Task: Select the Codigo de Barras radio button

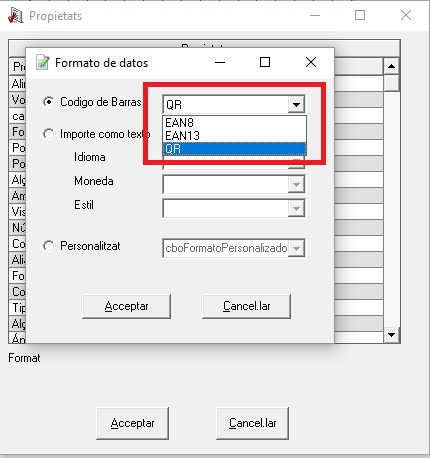Action: click(49, 102)
